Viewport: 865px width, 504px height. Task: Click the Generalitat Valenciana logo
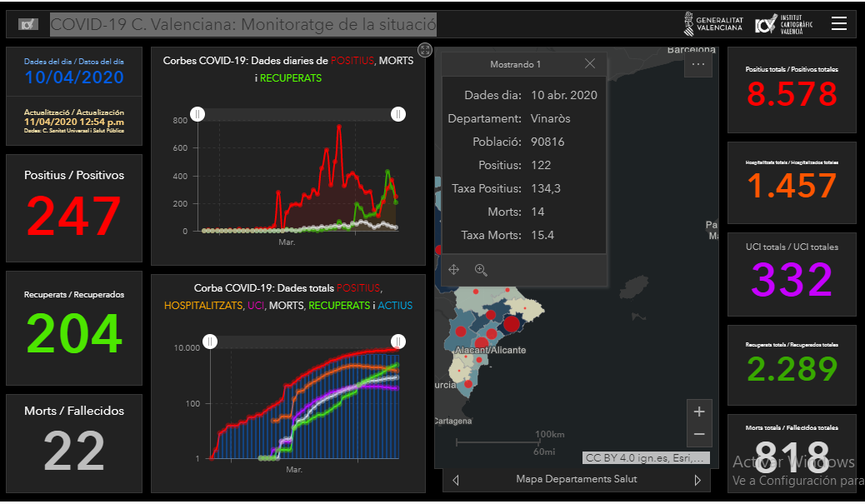coord(713,23)
